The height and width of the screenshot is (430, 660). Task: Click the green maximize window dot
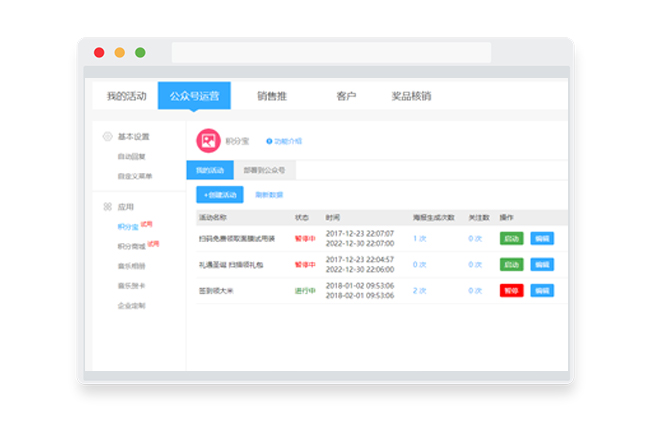(x=140, y=53)
